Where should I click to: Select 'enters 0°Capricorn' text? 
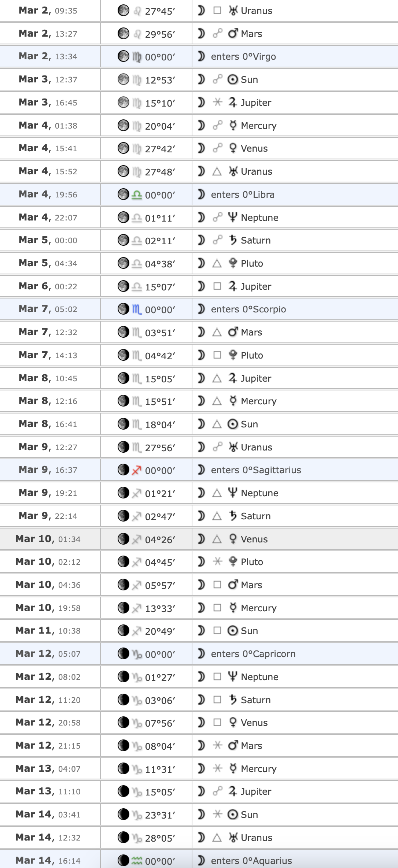pyautogui.click(x=253, y=654)
